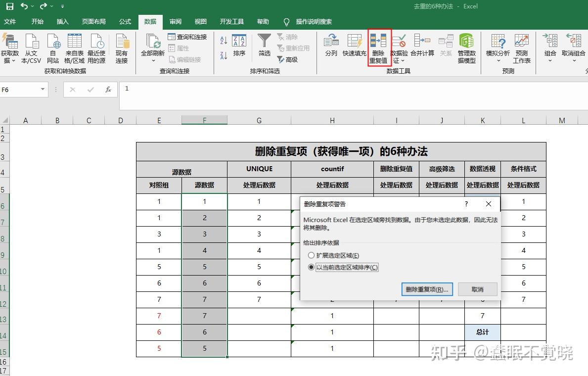Open the File (文件) tab

pyautogui.click(x=10, y=21)
